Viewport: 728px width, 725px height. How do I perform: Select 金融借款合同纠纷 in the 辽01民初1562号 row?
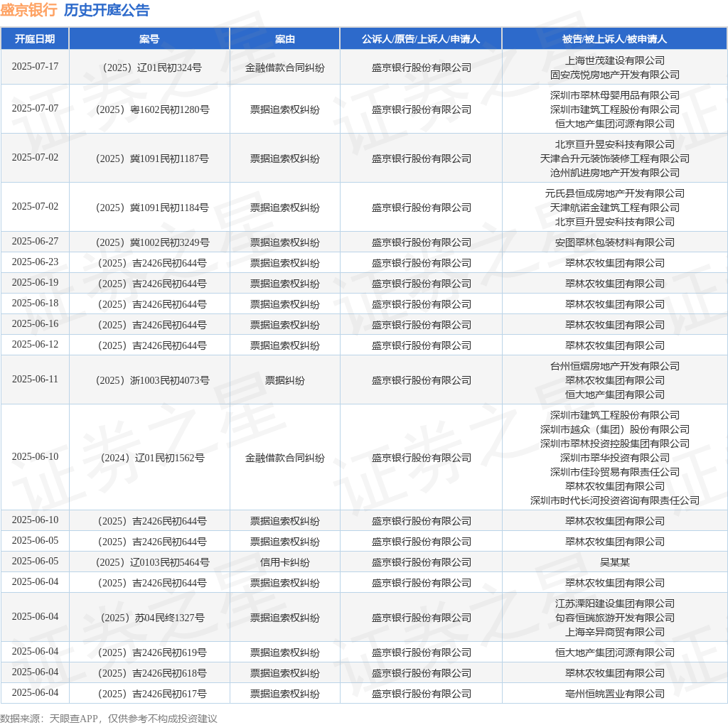(x=284, y=458)
